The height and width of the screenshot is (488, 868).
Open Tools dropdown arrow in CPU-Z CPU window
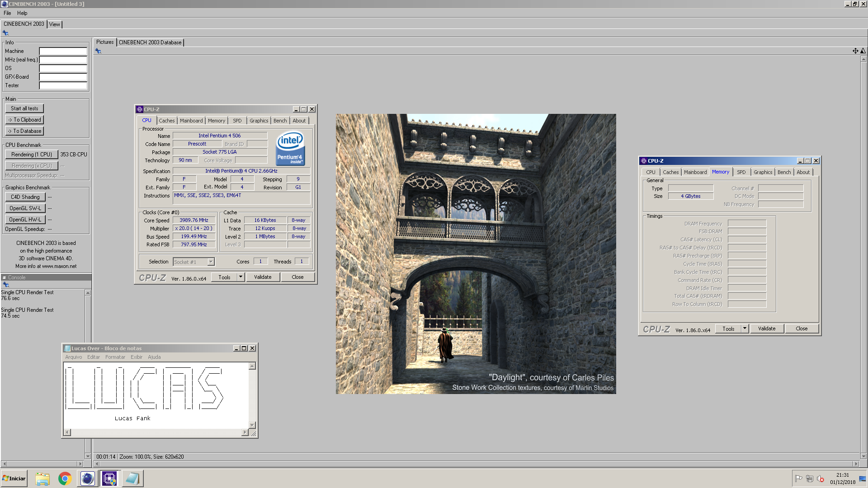[x=241, y=277]
